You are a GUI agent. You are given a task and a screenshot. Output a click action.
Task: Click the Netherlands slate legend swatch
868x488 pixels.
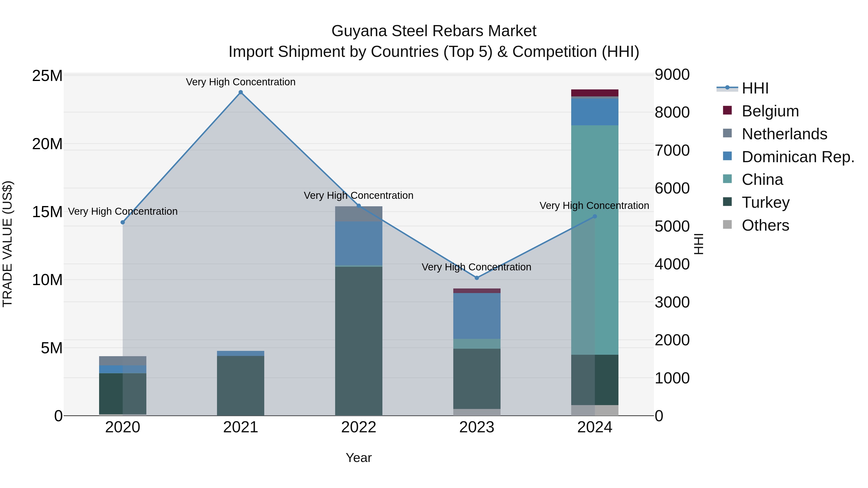(727, 133)
